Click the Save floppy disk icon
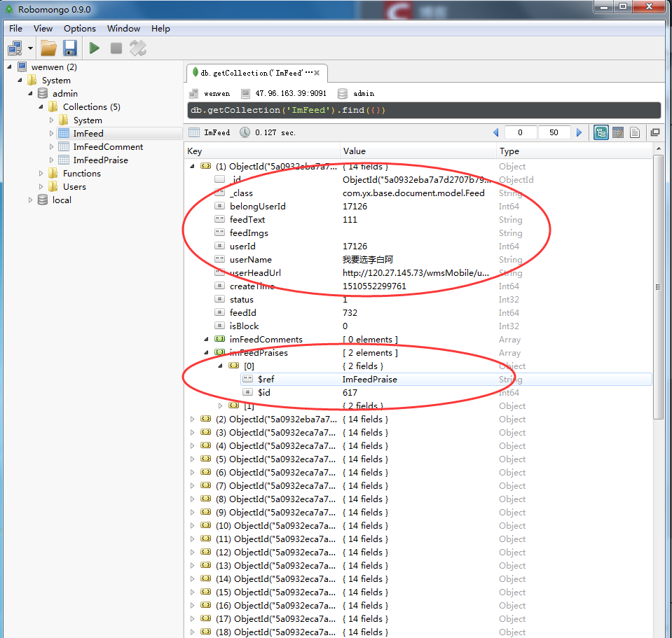 (70, 48)
